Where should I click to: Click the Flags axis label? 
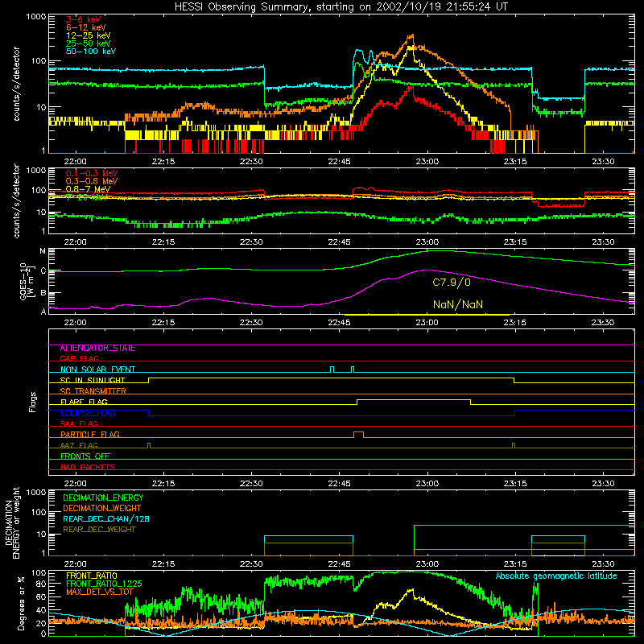pos(33,402)
